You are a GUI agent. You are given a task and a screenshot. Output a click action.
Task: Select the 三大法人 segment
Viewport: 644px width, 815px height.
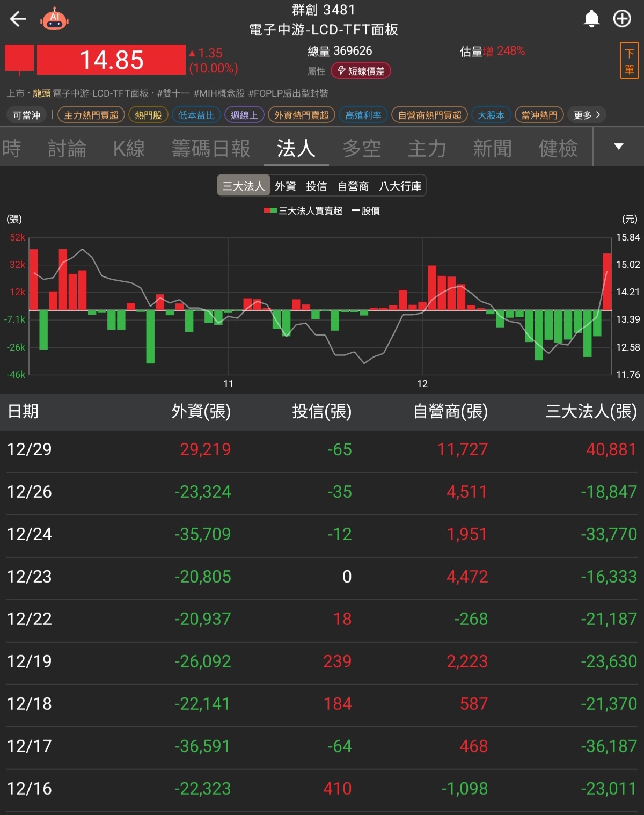click(243, 186)
